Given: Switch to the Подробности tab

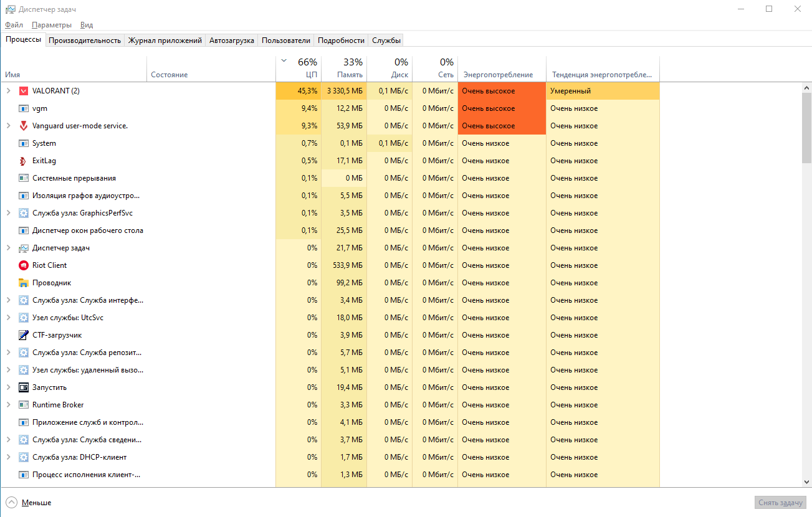Looking at the screenshot, I should point(341,40).
